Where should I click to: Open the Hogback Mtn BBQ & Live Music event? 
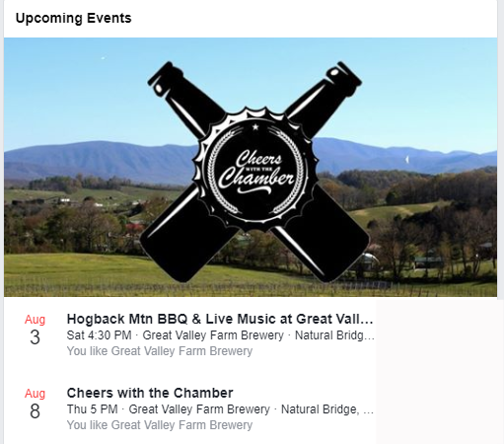(x=220, y=319)
